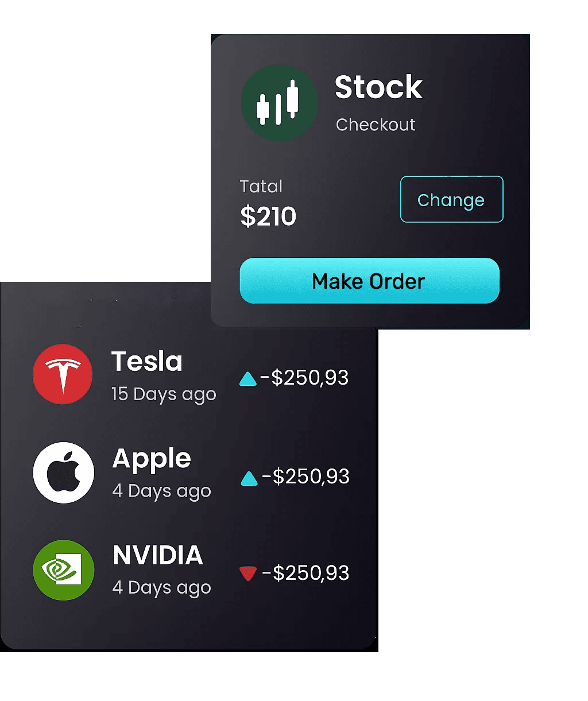Image resolution: width=588 pixels, height=701 pixels.
Task: Click the green candlestick Stock icon
Action: (279, 103)
